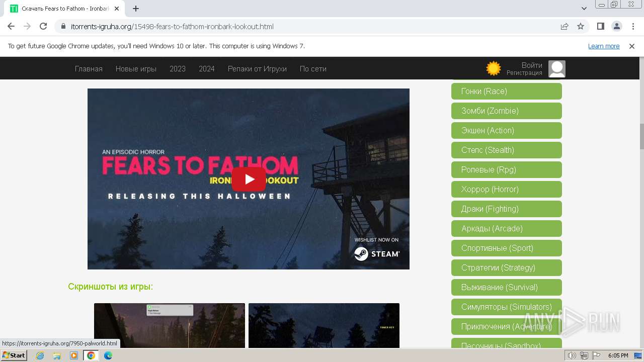This screenshot has height=362, width=644.
Task: Select Спортивные (Sport) category
Action: click(507, 248)
